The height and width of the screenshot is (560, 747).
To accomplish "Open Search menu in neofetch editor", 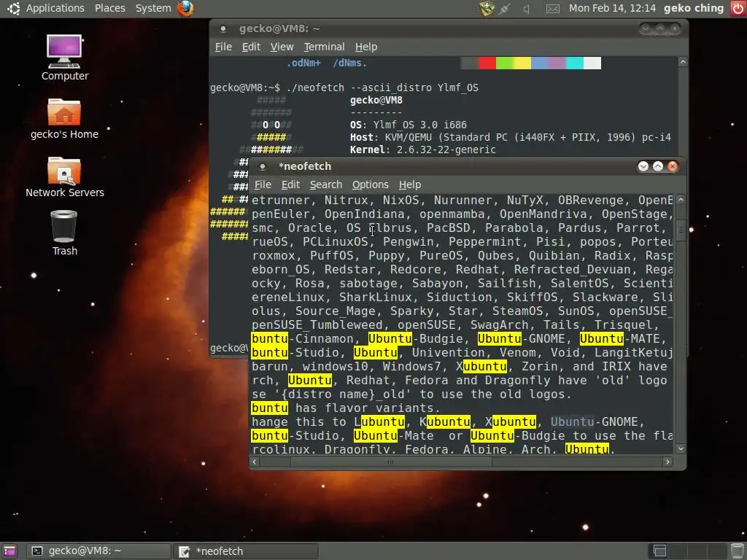I will [326, 184].
